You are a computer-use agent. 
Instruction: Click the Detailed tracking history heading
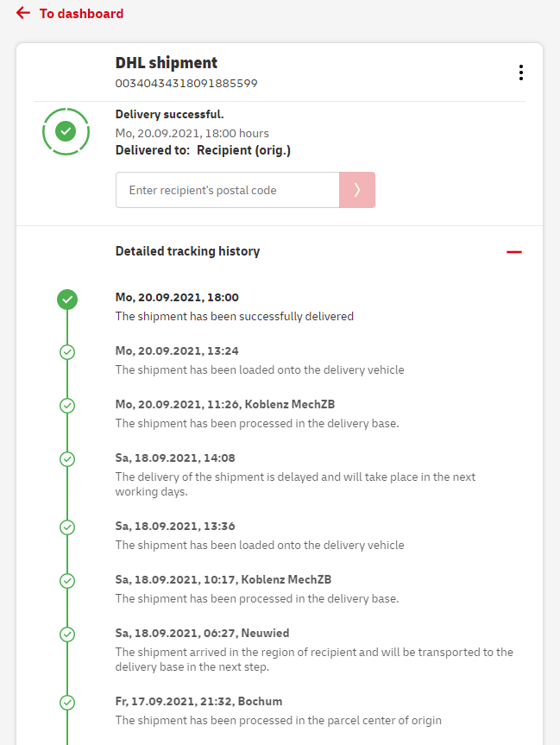187,251
